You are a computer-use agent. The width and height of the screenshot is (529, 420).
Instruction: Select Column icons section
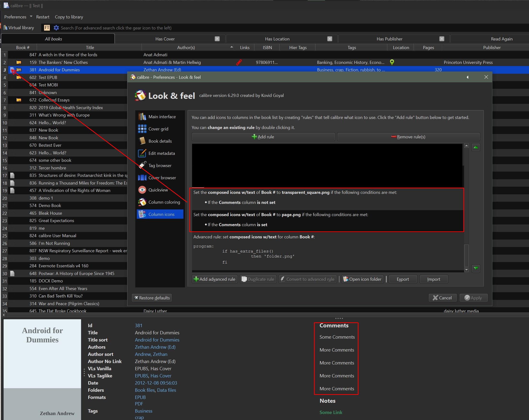160,214
